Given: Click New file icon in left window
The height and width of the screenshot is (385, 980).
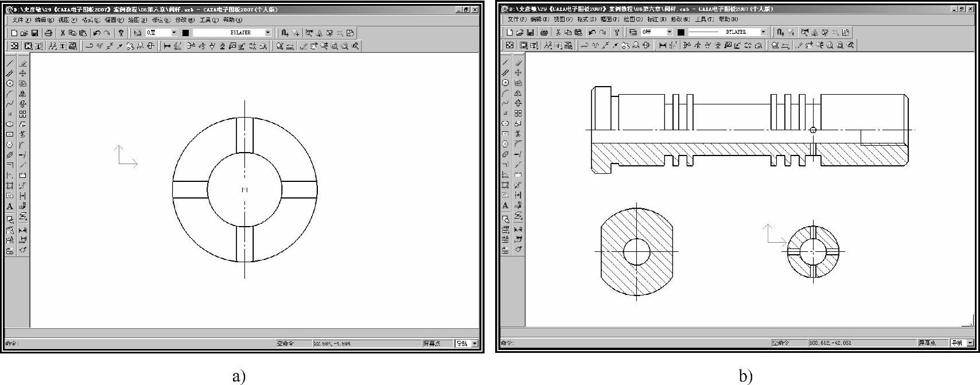Looking at the screenshot, I should [x=14, y=33].
